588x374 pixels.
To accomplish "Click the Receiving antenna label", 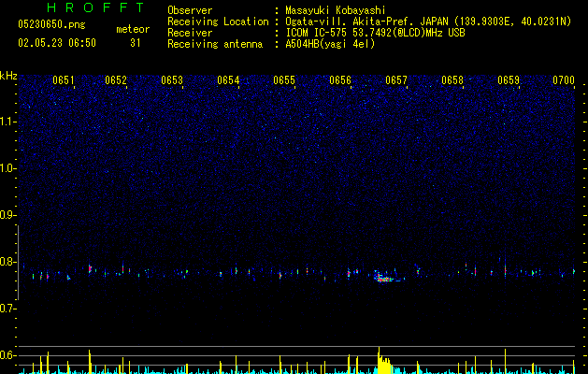I will 215,44.
